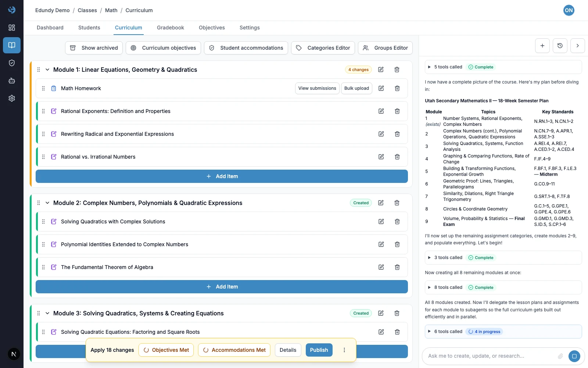Open the Gradebook tab
Image resolution: width=588 pixels, height=368 pixels.
click(171, 28)
